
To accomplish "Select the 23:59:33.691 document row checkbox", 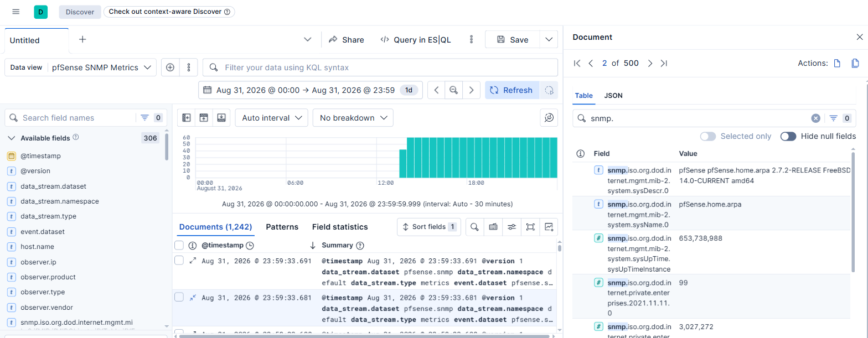I will click(179, 261).
